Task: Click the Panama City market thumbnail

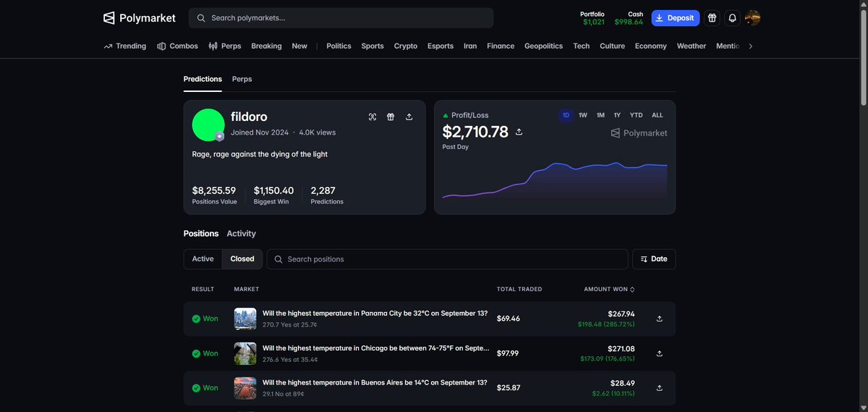Action: pyautogui.click(x=245, y=319)
